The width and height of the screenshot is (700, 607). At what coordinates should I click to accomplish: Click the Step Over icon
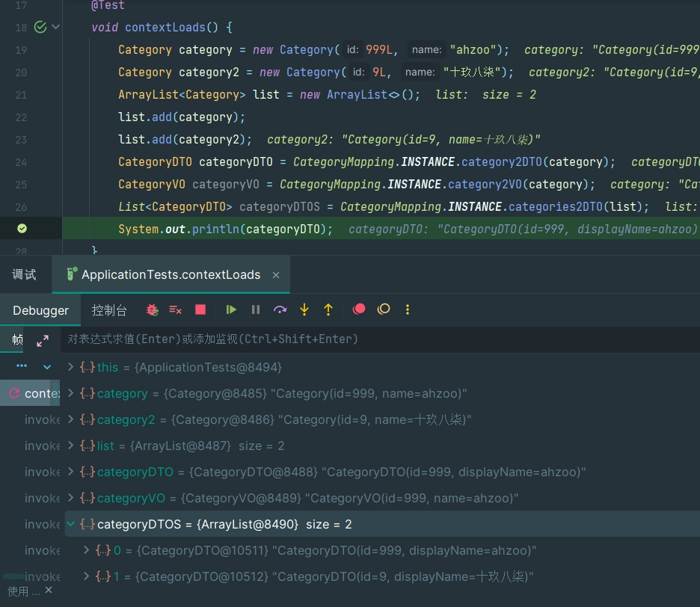[280, 309]
